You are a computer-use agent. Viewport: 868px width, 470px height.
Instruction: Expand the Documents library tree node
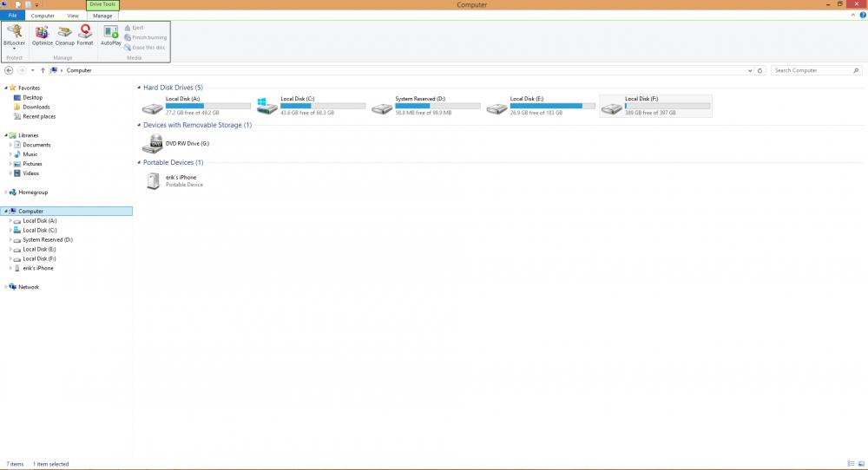tap(10, 145)
